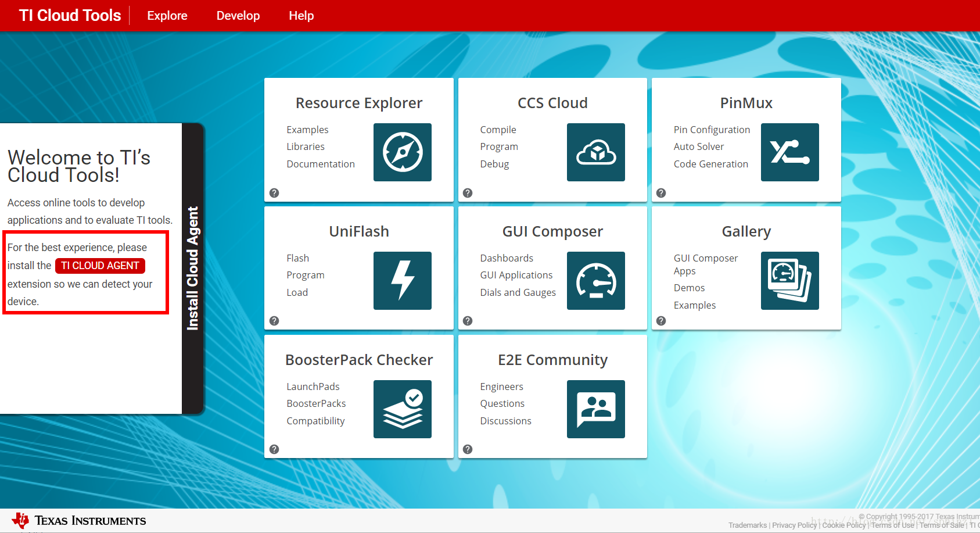Show help for the PinMux card
The width and height of the screenshot is (980, 533).
(x=661, y=193)
